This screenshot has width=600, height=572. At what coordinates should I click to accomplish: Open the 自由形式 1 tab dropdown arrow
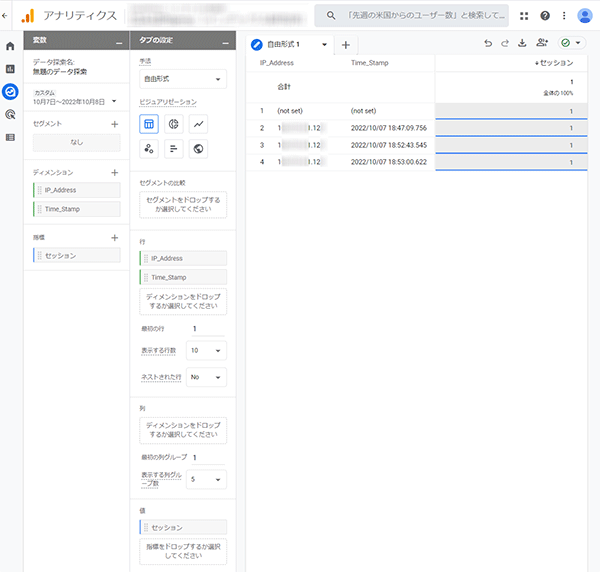point(324,44)
